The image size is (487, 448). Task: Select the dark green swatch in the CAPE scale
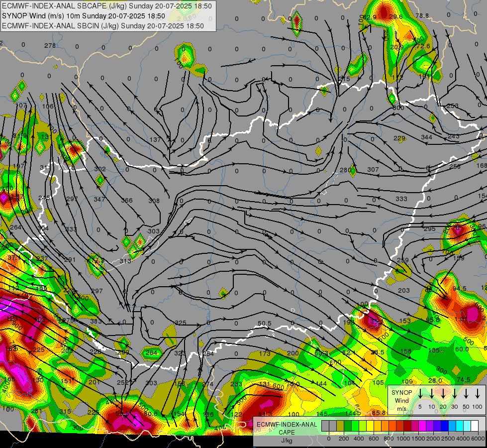(x=348, y=426)
